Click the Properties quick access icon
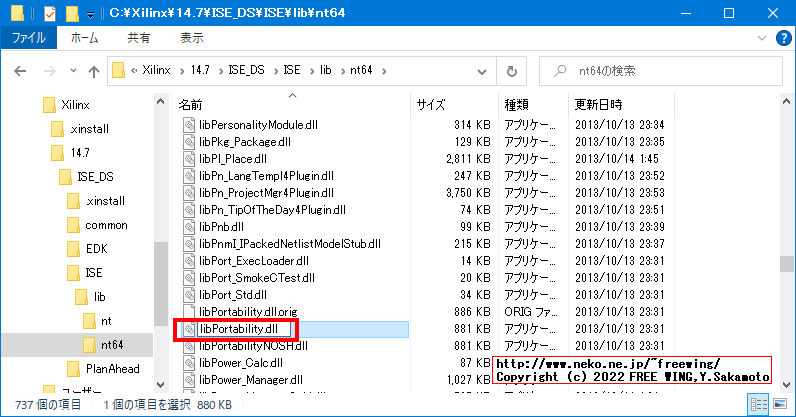This screenshot has width=796, height=417. pos(49,13)
